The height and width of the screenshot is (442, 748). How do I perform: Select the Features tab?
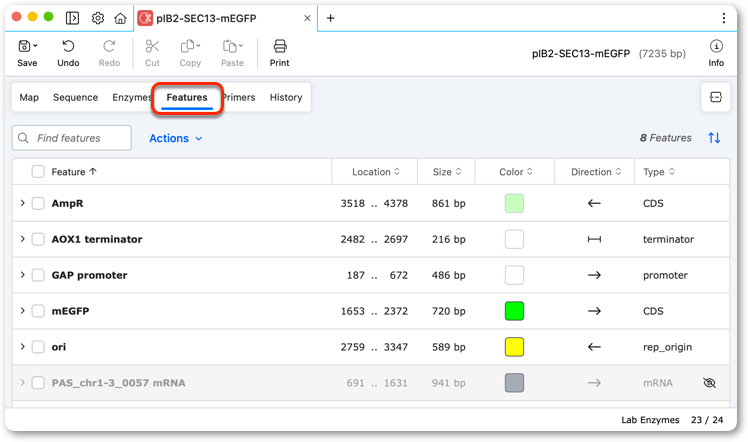click(x=187, y=97)
